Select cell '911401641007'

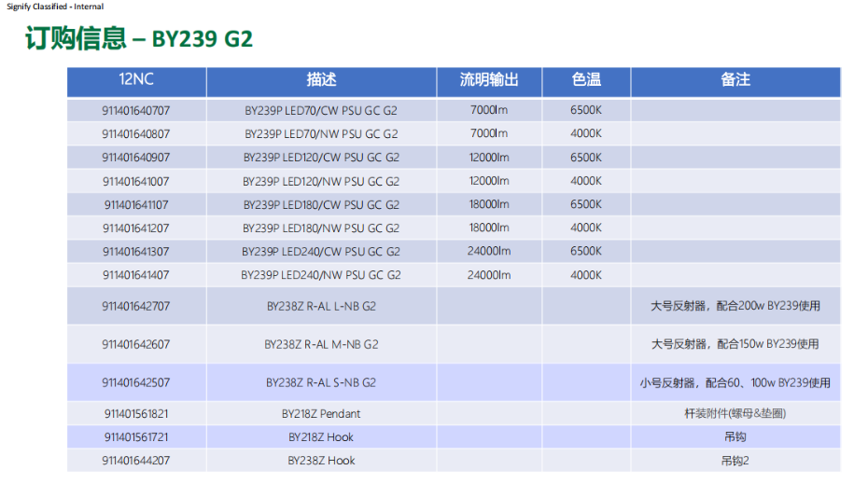[136, 182]
